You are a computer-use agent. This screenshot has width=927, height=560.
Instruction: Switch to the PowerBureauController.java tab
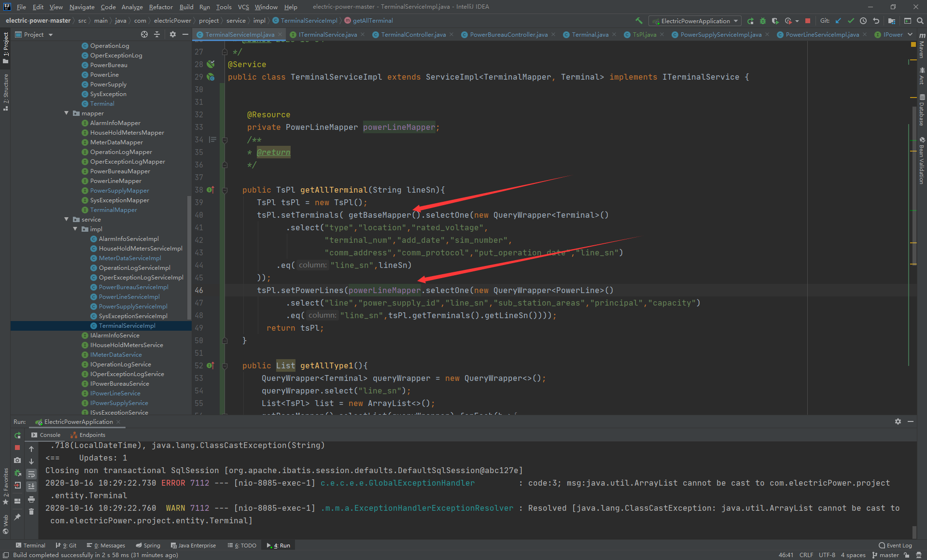pyautogui.click(x=508, y=34)
